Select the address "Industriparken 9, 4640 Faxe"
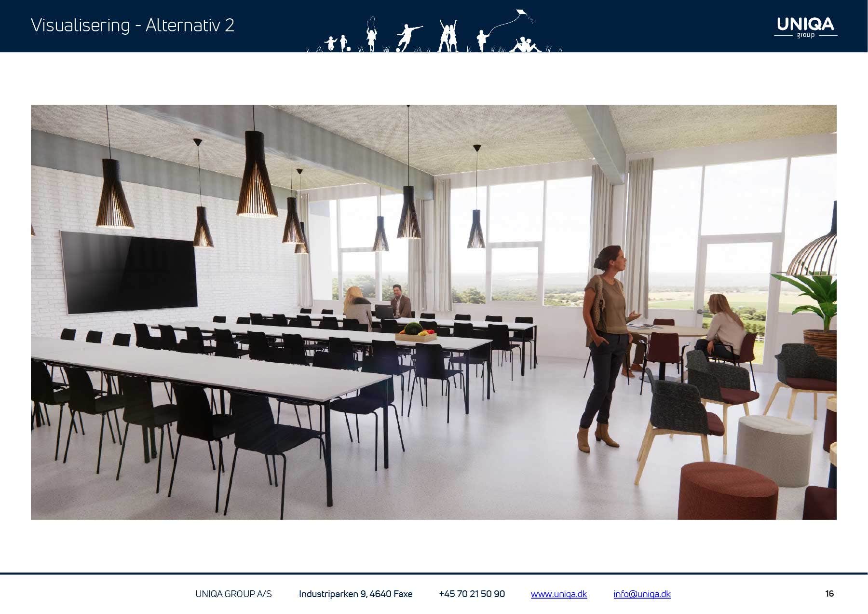Screen dimensions: 868x614 click(355, 594)
